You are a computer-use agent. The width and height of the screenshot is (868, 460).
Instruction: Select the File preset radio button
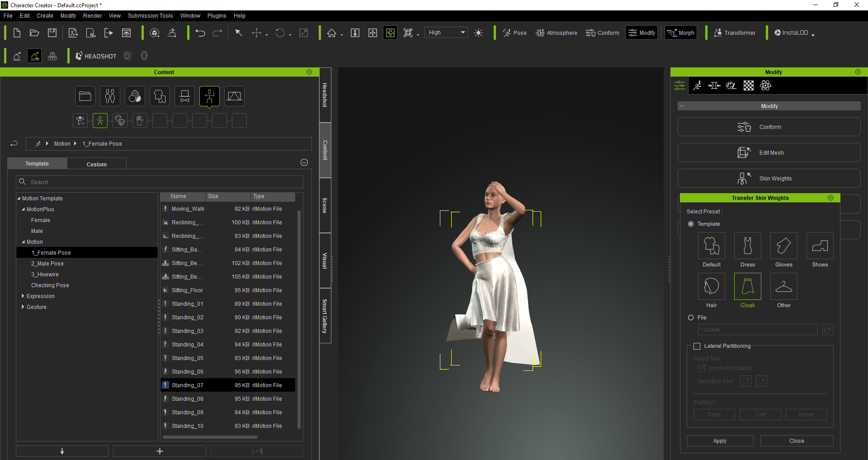(x=691, y=318)
